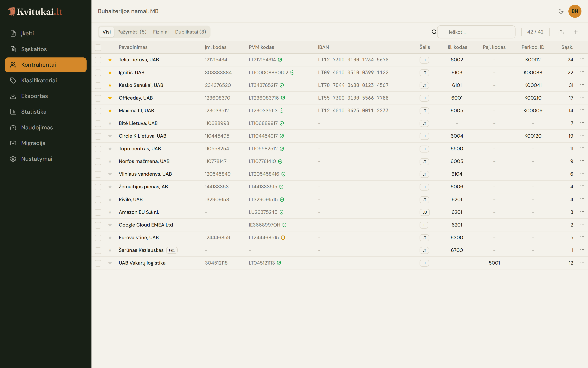Open row menu for Amazon EU S.à r.l.
The height and width of the screenshot is (368, 588).
[582, 212]
